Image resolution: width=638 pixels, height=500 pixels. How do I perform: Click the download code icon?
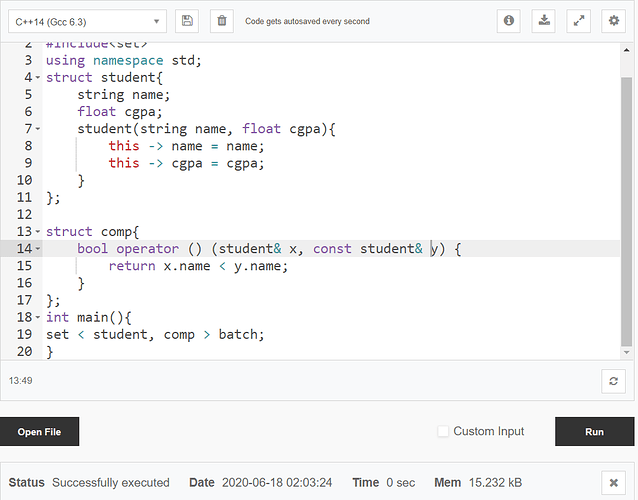[544, 21]
